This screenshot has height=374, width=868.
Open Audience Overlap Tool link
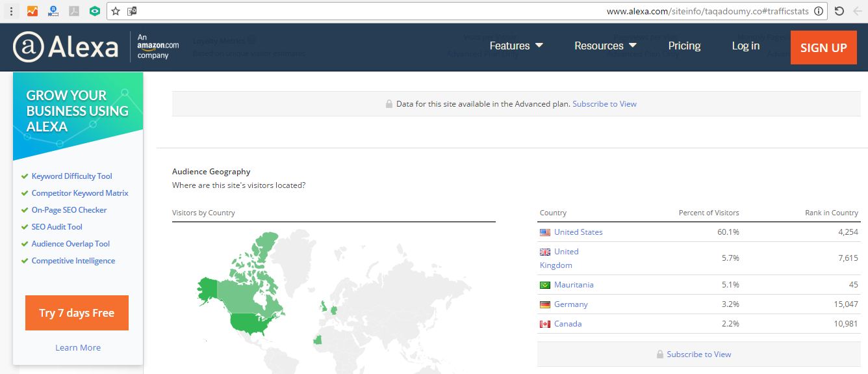(71, 244)
